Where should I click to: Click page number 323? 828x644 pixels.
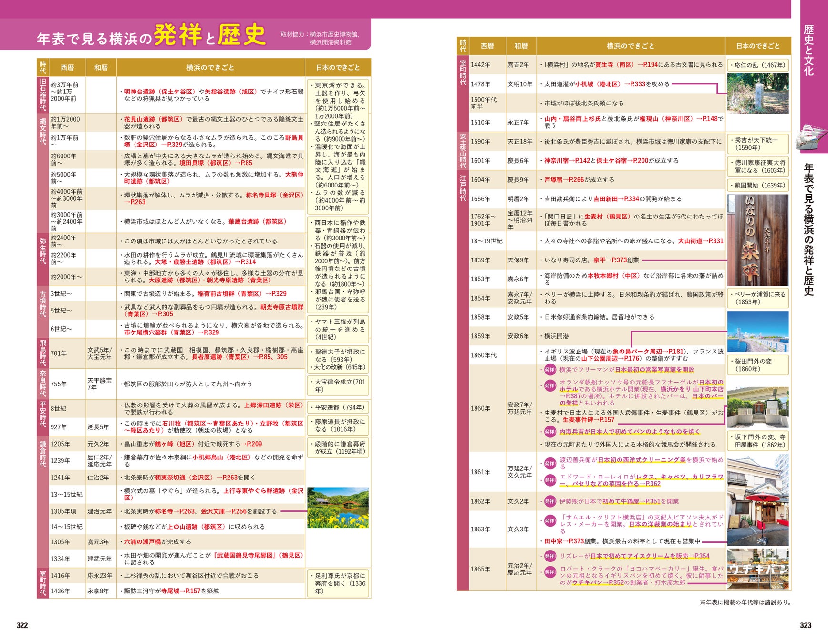pyautogui.click(x=806, y=625)
